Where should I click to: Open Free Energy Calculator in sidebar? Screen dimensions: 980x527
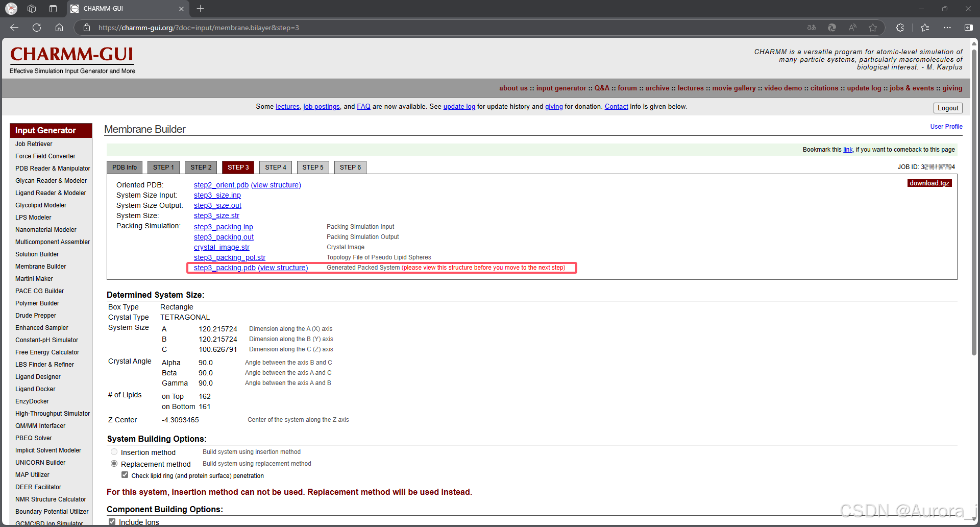pyautogui.click(x=47, y=352)
